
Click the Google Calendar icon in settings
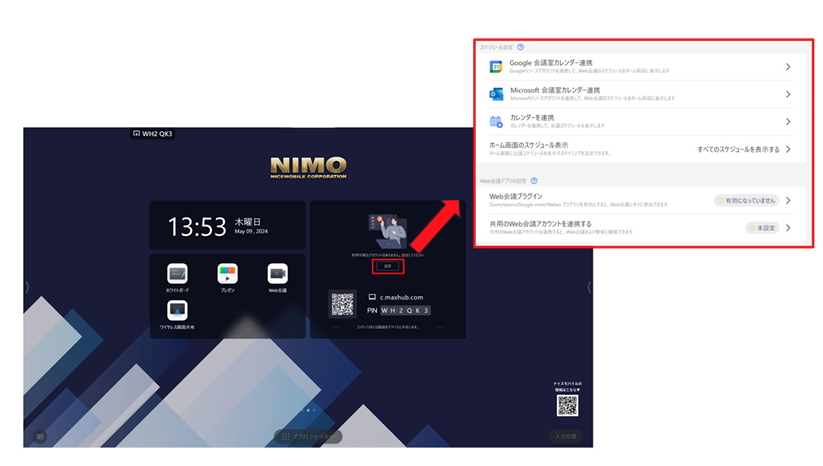click(496, 67)
